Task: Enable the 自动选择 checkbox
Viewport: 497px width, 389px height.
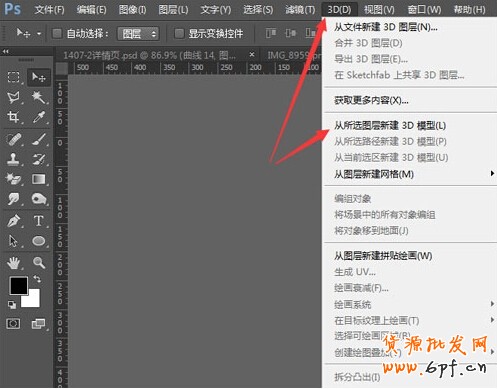Action: (57, 33)
